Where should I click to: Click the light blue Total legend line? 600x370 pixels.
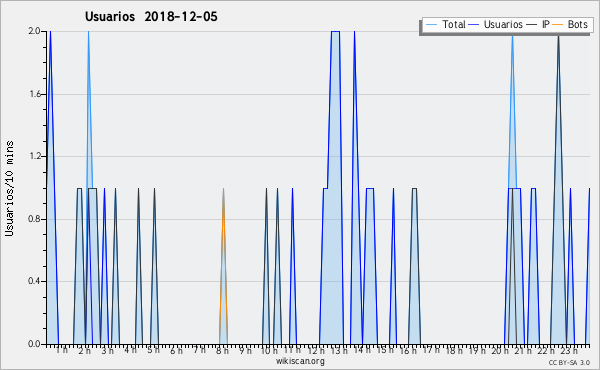click(431, 25)
